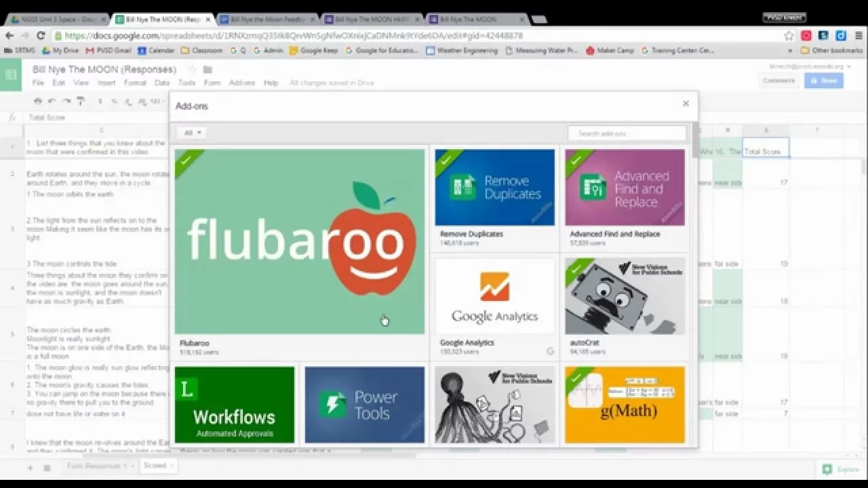Open the Insert menu

[106, 83]
